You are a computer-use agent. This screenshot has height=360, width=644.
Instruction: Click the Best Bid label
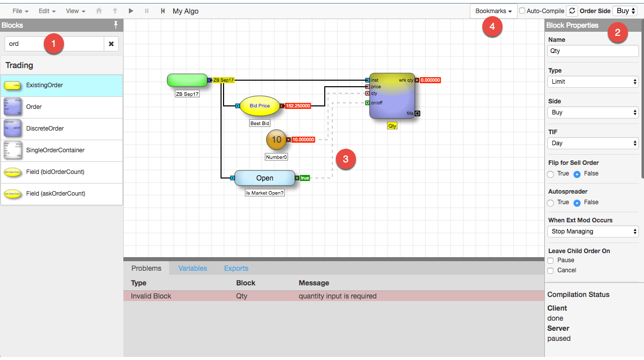[260, 123]
